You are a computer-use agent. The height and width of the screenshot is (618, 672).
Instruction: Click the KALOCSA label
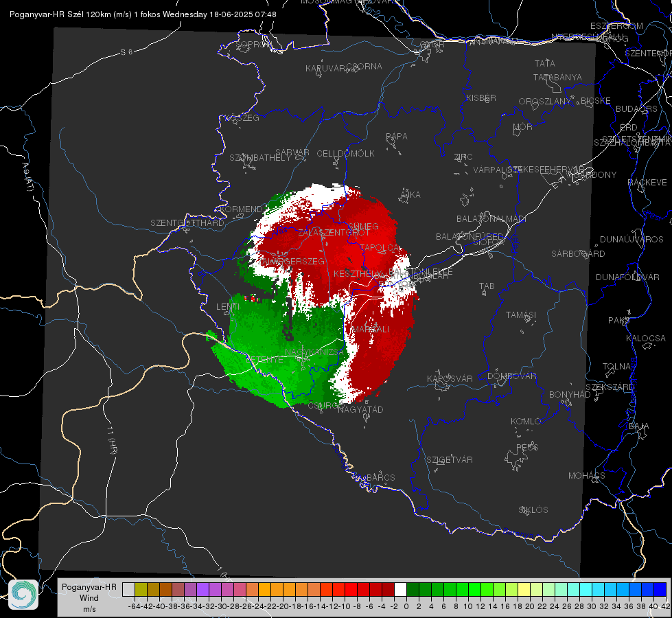click(646, 339)
